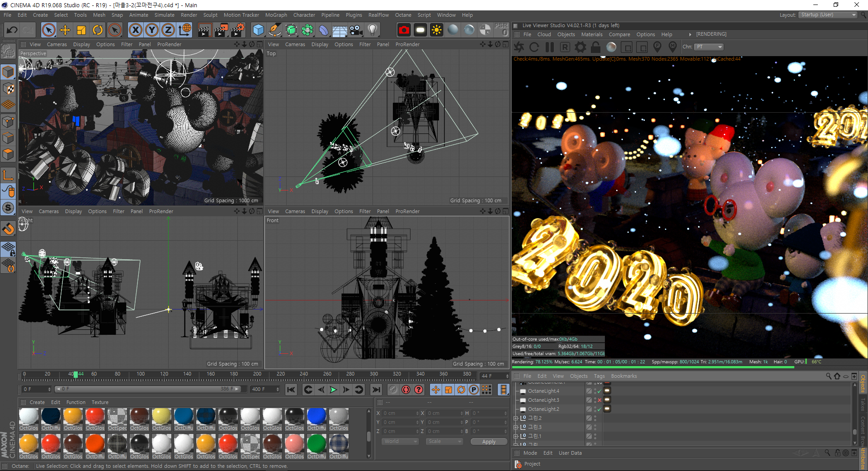Open Live Viewer settings gear

[x=580, y=47]
